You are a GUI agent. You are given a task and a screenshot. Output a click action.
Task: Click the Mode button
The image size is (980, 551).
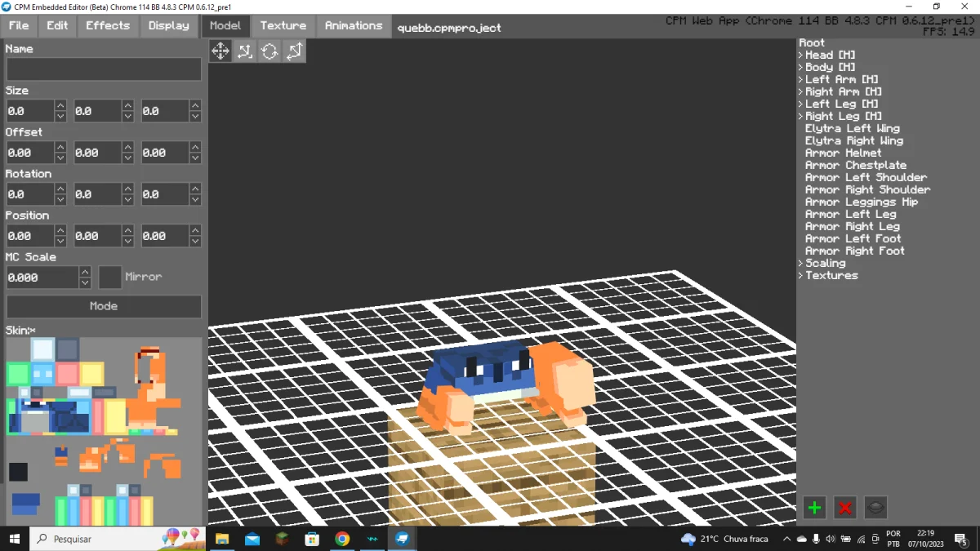click(x=104, y=306)
